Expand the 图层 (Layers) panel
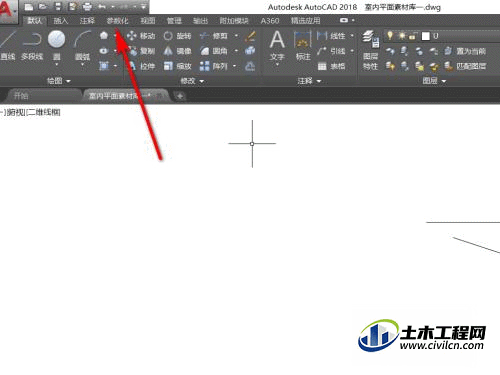 point(434,81)
